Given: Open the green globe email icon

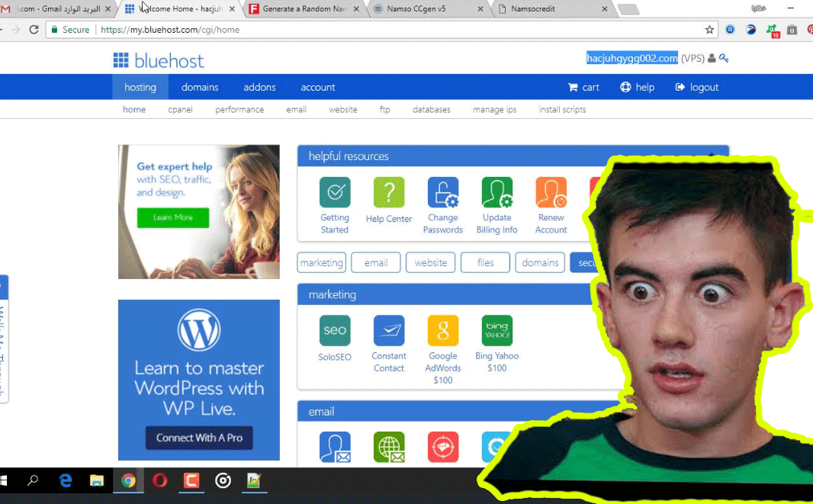Looking at the screenshot, I should point(389,447).
